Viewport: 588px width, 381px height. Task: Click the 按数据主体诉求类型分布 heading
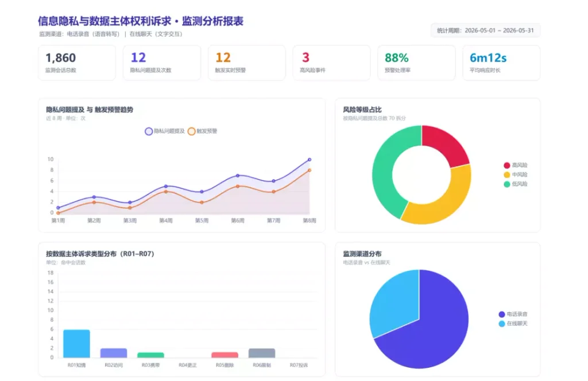click(x=100, y=254)
